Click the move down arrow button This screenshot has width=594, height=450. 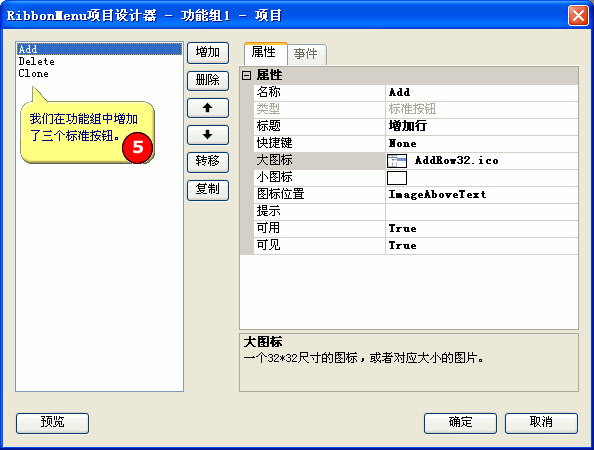click(208, 135)
